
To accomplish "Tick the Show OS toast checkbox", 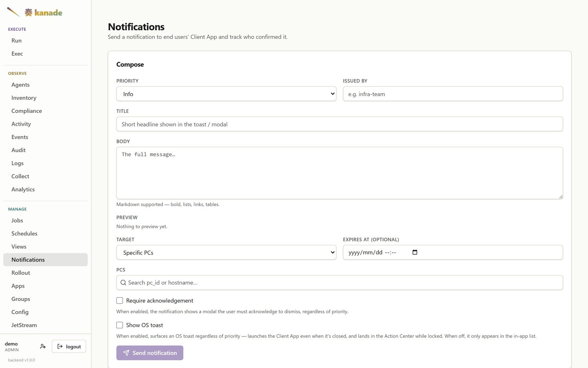I will click(x=120, y=325).
